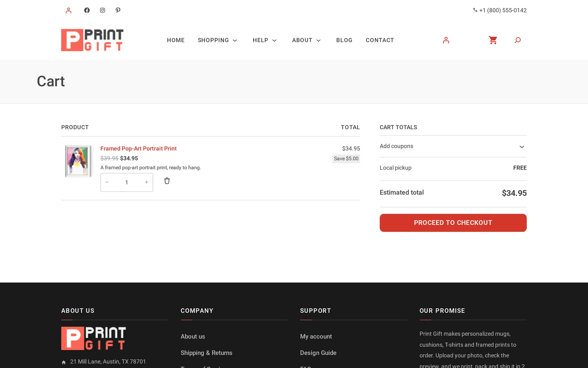Open the Shopping dropdown menu
Screen dimensions: 588x368
point(217,40)
